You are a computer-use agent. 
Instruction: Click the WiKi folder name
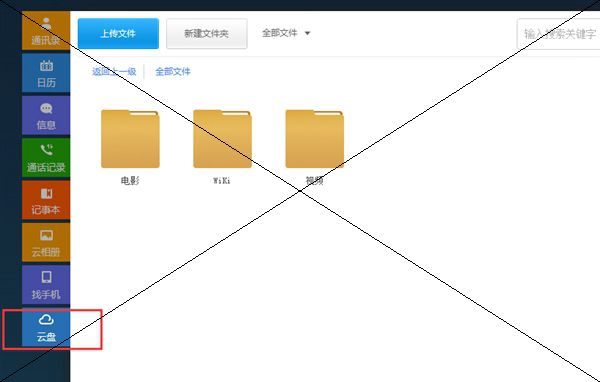(222, 181)
